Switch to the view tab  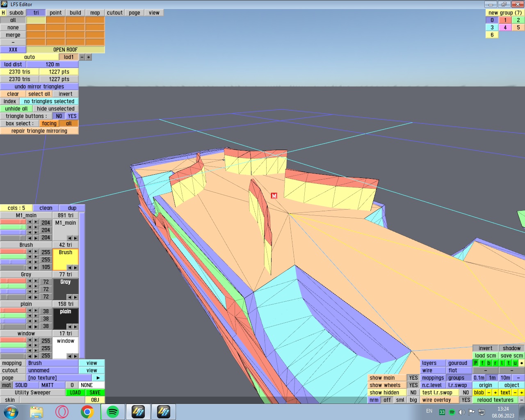[154, 13]
